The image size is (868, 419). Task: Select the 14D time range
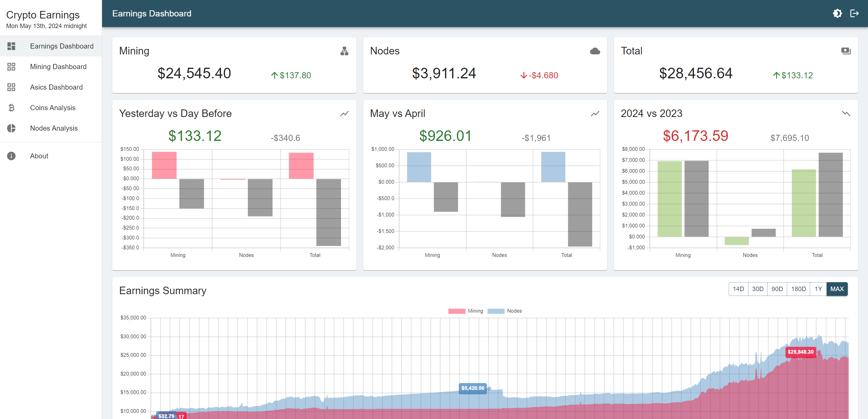point(738,289)
